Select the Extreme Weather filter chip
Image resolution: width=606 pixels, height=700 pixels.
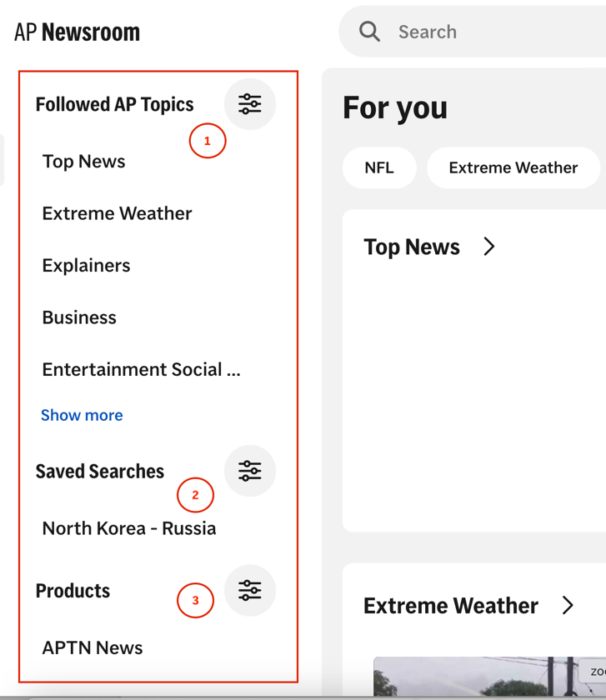click(513, 167)
